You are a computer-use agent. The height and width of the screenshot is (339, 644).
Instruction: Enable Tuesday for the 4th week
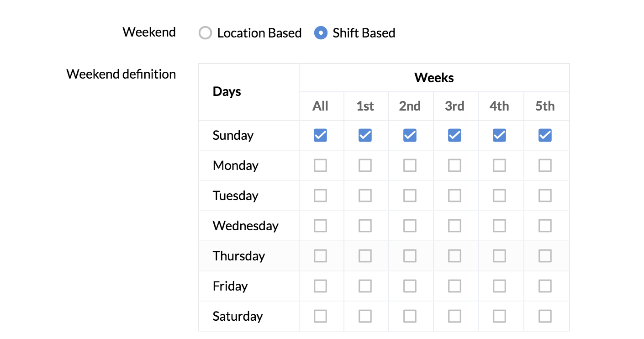click(x=499, y=196)
